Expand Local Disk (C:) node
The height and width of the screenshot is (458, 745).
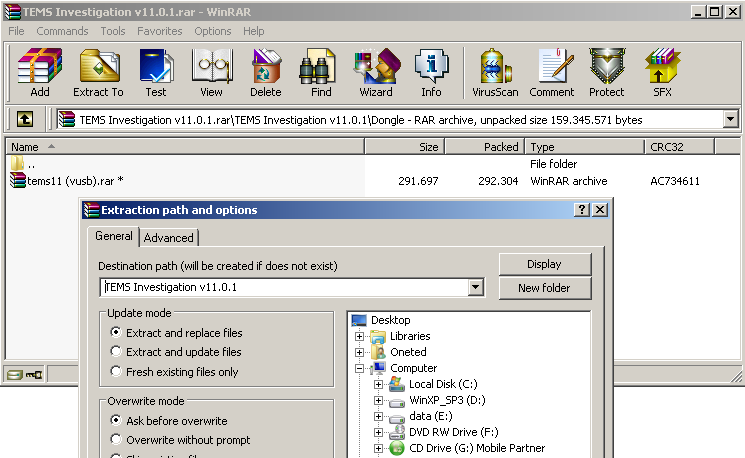click(378, 384)
